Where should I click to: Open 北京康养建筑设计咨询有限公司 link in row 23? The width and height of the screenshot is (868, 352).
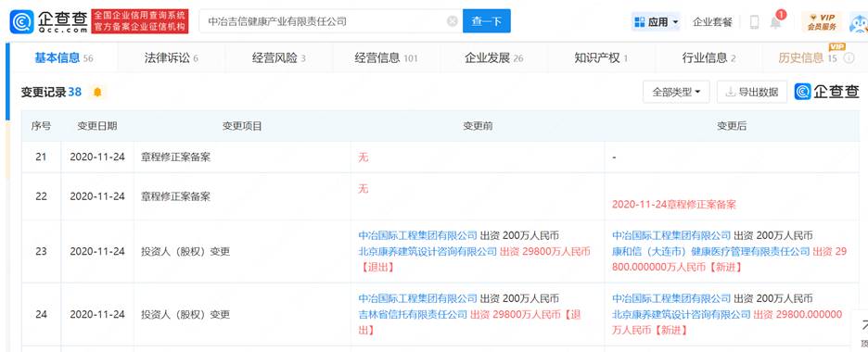(428, 251)
